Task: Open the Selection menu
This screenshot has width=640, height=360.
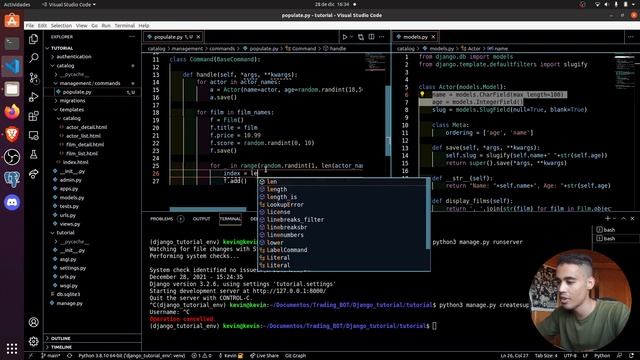Action: click(x=61, y=25)
